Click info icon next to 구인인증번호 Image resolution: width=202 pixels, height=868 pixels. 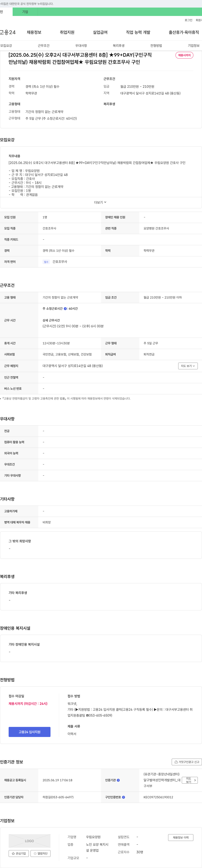tap(124, 797)
